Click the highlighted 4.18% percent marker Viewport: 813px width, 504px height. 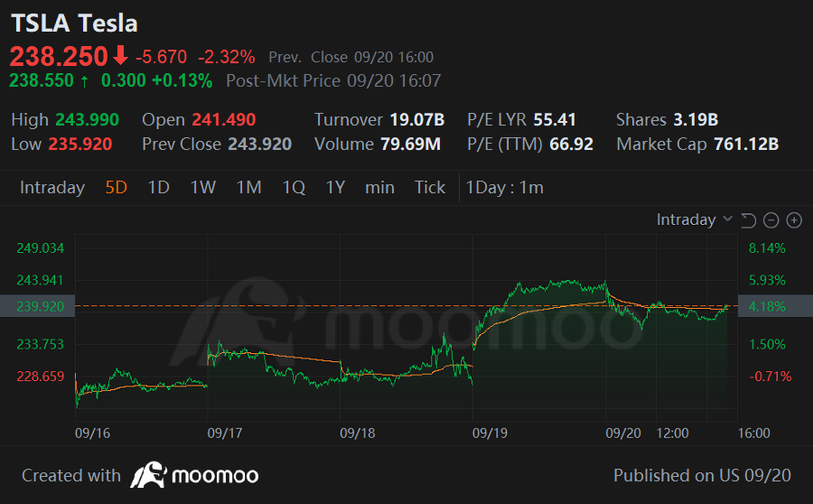click(x=775, y=306)
